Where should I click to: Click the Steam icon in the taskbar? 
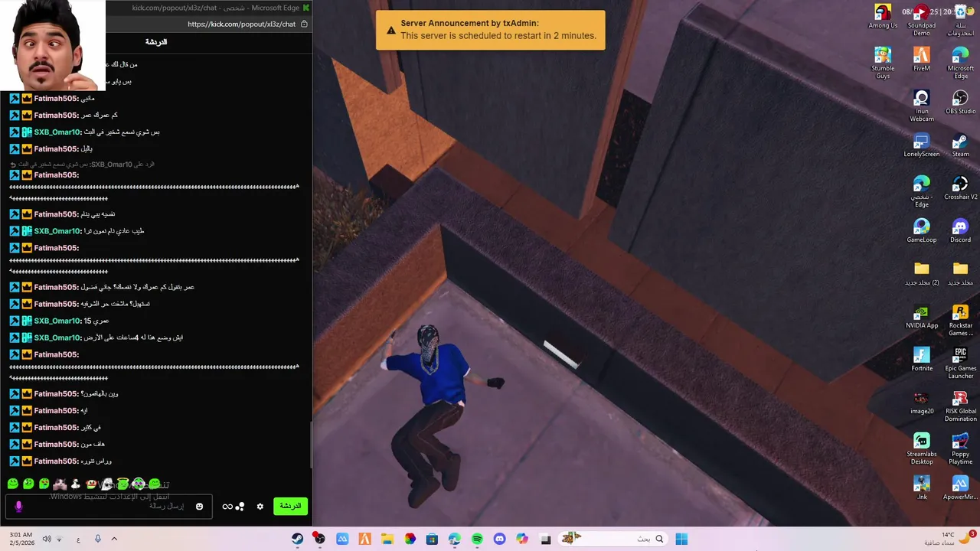click(297, 539)
